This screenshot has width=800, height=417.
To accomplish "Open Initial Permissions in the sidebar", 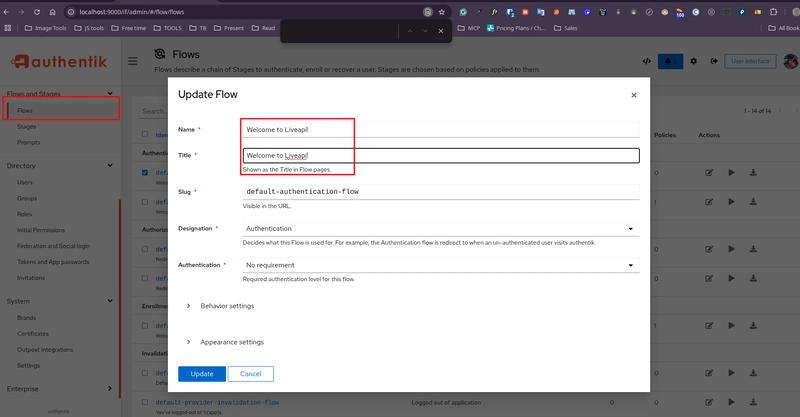I will [x=41, y=230].
